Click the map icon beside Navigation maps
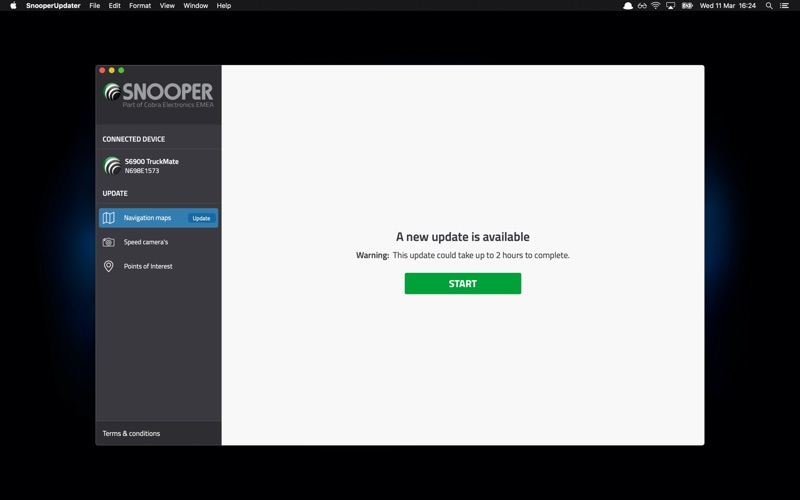 coord(109,218)
